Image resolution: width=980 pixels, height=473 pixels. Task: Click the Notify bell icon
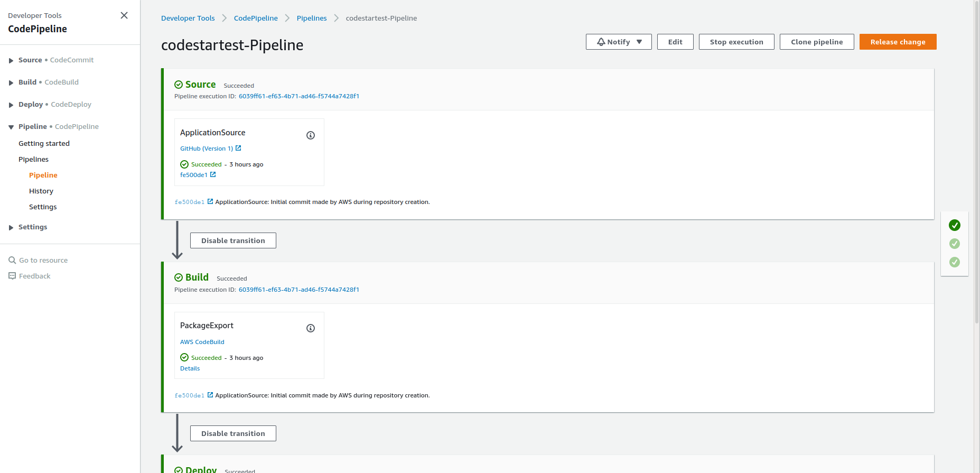pos(601,42)
